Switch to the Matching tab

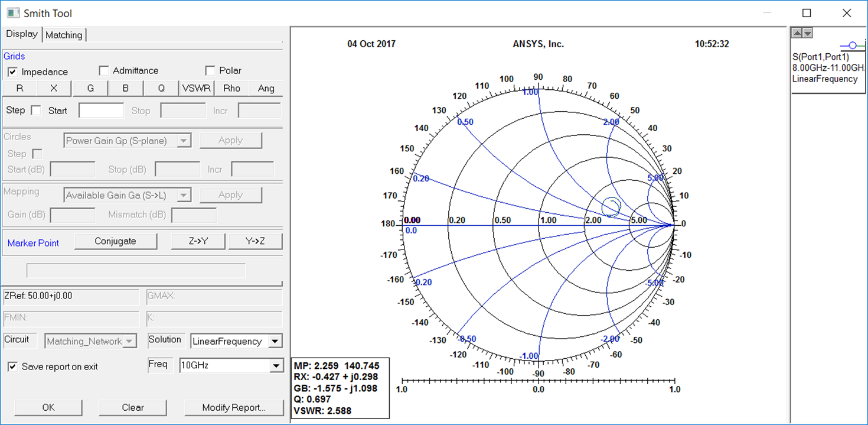(64, 34)
